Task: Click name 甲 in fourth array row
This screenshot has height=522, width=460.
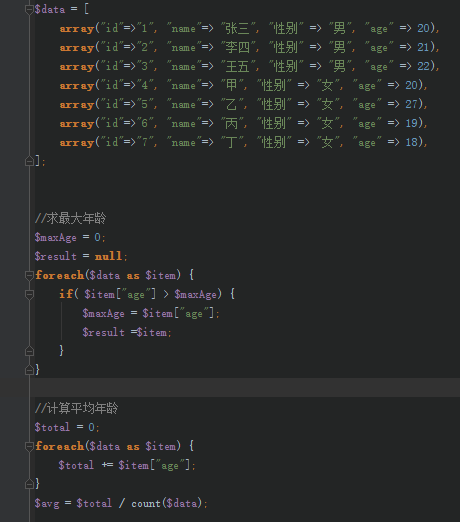Action: pos(231,86)
